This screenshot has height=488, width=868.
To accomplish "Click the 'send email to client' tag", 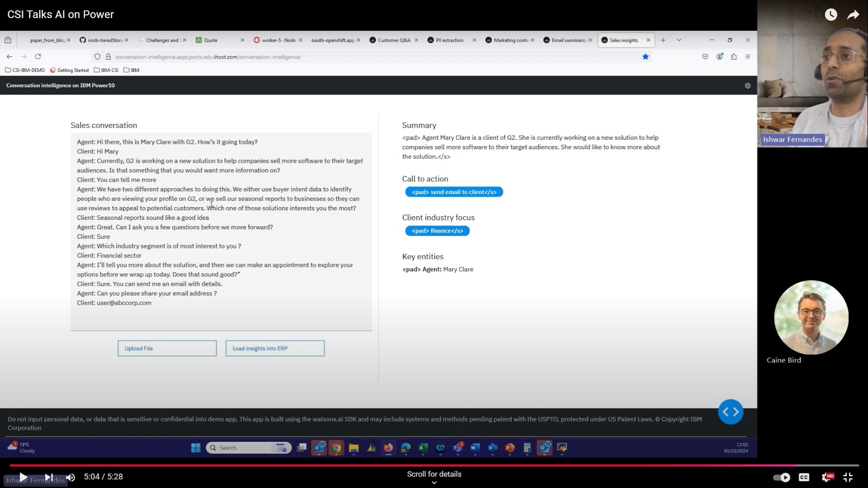I will 454,192.
